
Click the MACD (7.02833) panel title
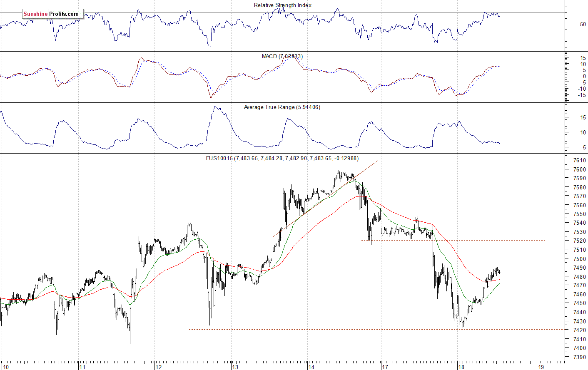click(282, 56)
